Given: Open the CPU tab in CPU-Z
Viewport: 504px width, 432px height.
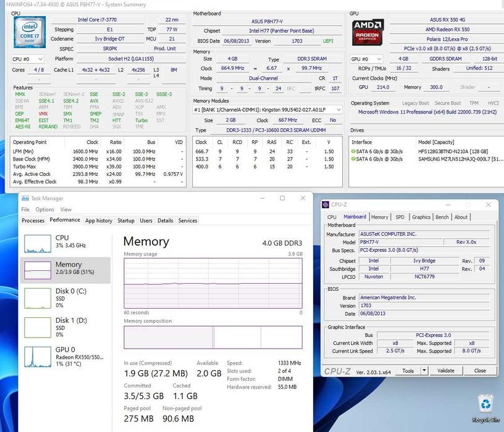Looking at the screenshot, I should point(332,217).
